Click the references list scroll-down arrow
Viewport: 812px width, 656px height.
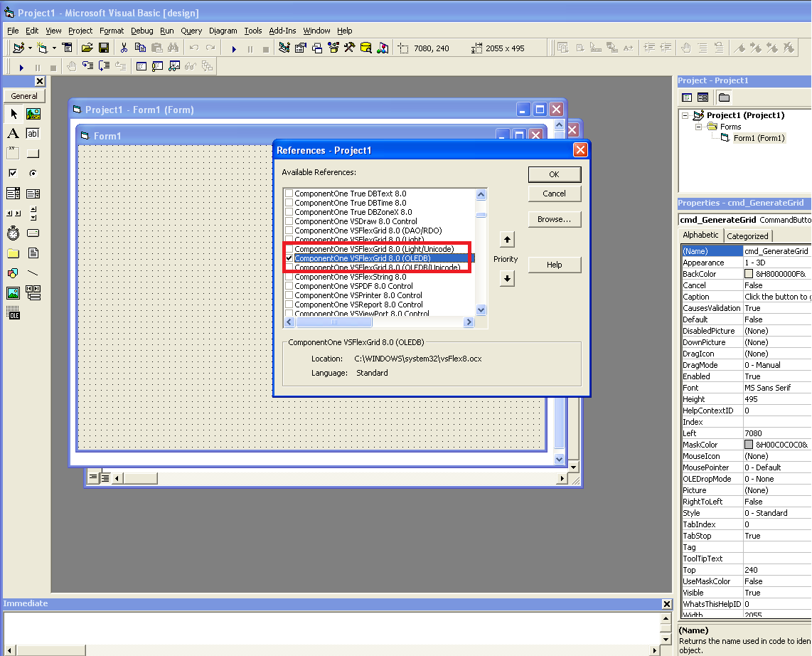(481, 310)
